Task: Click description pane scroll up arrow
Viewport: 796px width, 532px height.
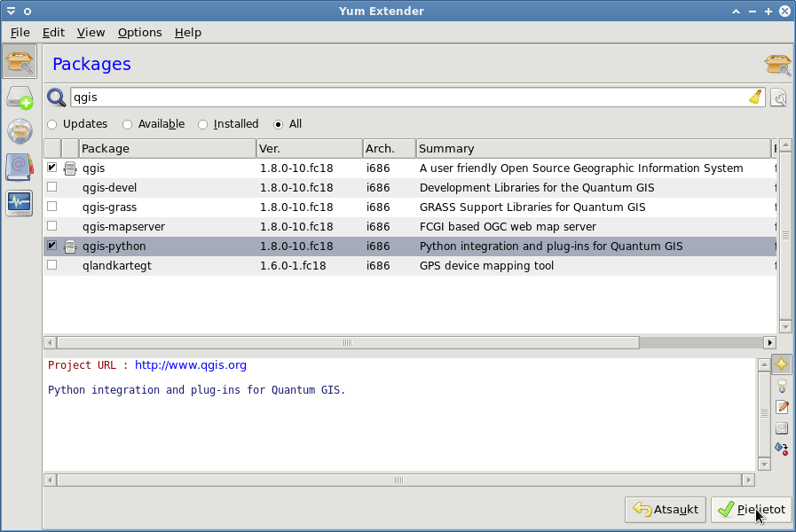Action: (764, 364)
